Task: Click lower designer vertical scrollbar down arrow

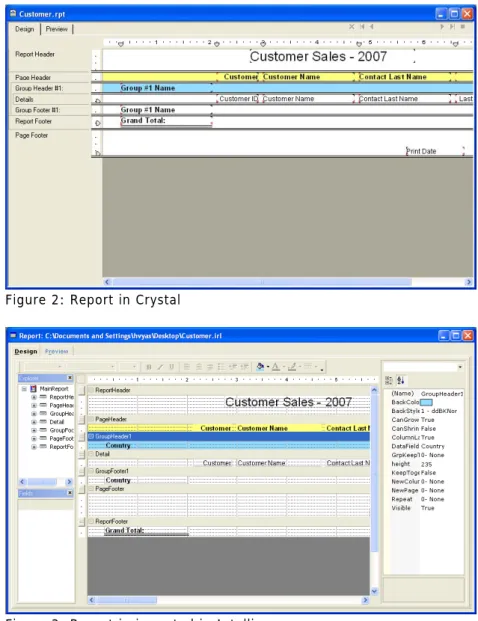Action: tap(374, 591)
